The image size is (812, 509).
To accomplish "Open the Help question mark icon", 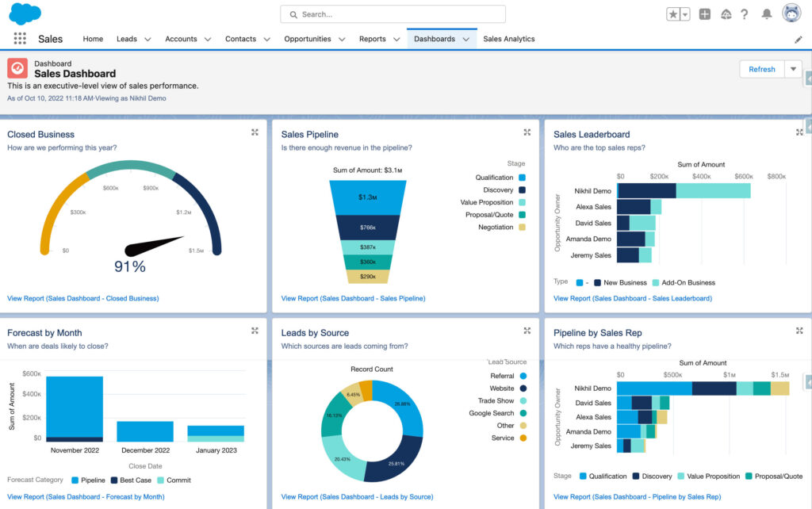I will click(745, 14).
